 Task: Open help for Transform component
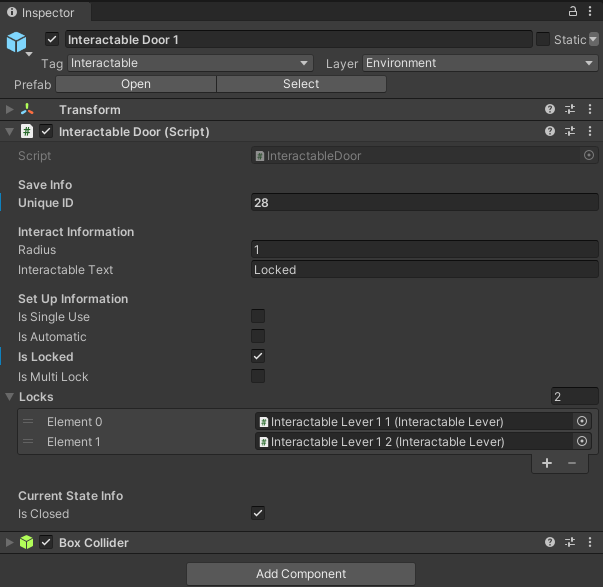[x=550, y=109]
